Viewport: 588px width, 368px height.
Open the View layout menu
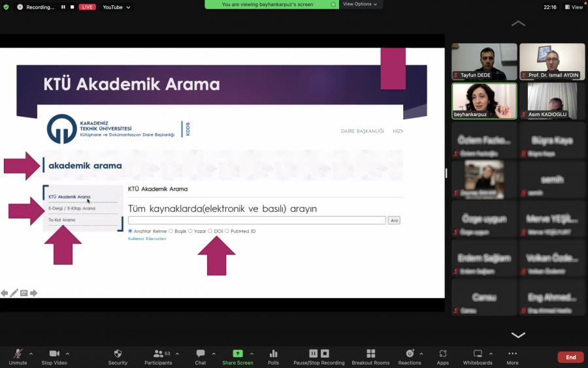pyautogui.click(x=574, y=7)
